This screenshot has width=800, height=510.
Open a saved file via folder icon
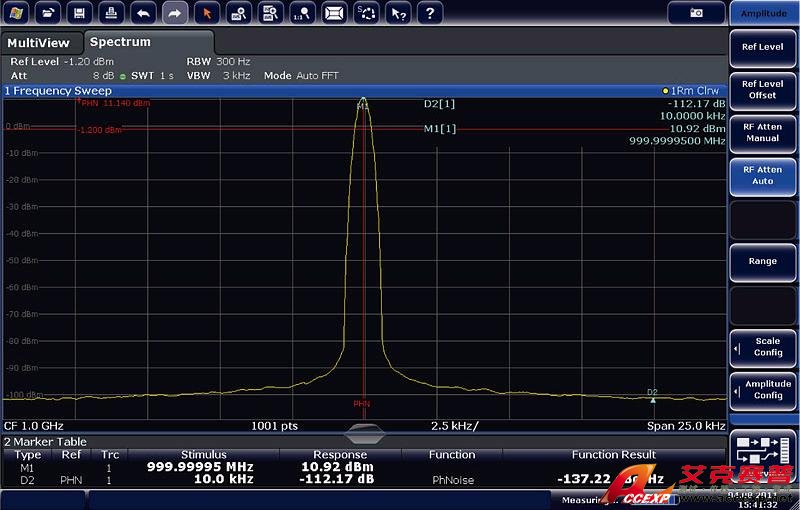[x=48, y=13]
